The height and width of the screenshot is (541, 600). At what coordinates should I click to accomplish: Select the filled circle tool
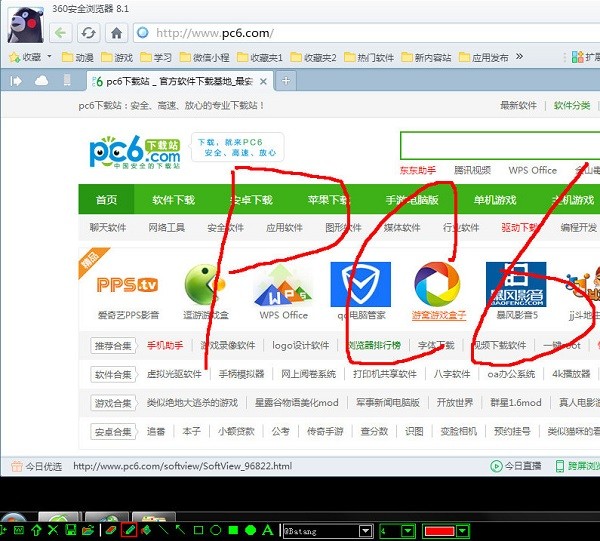[x=250, y=530]
